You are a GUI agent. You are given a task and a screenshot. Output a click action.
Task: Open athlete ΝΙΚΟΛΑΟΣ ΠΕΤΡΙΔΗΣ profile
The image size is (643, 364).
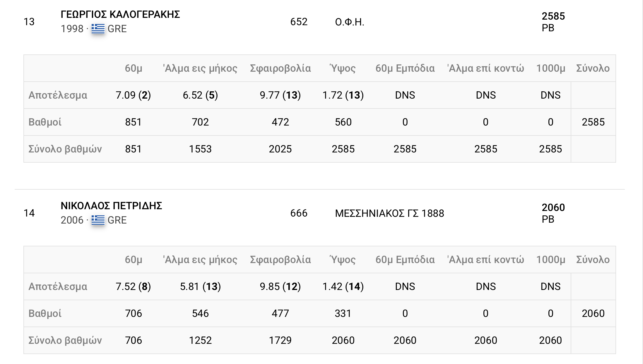[111, 206]
